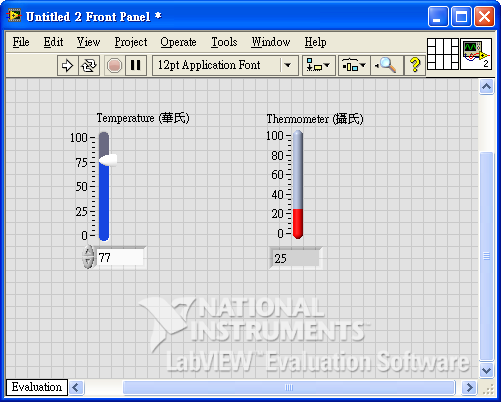This screenshot has width=501, height=402.
Task: Click the horizontal scrollbar left arrow
Action: point(76,387)
